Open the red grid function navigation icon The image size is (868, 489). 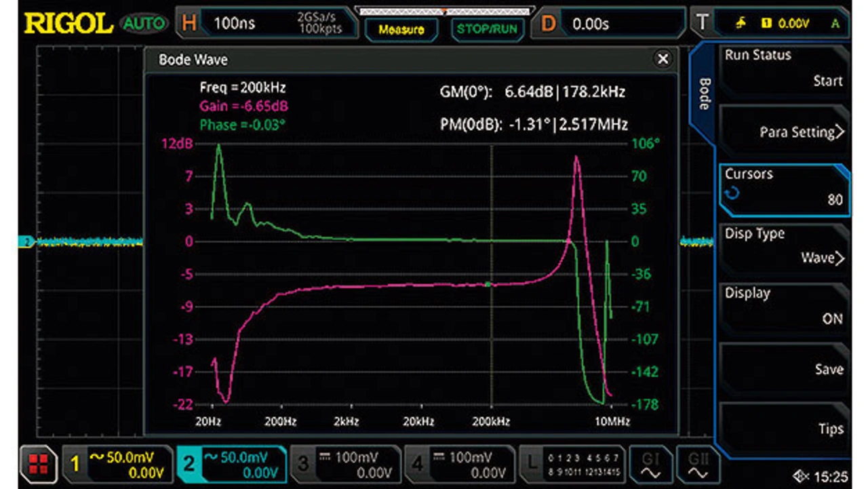[39, 464]
